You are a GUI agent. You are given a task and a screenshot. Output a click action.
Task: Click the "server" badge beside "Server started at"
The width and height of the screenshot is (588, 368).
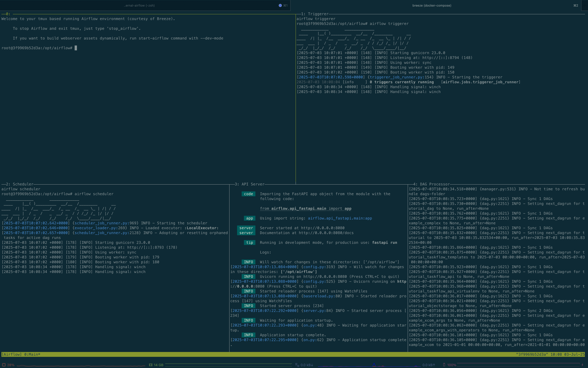pyautogui.click(x=246, y=228)
